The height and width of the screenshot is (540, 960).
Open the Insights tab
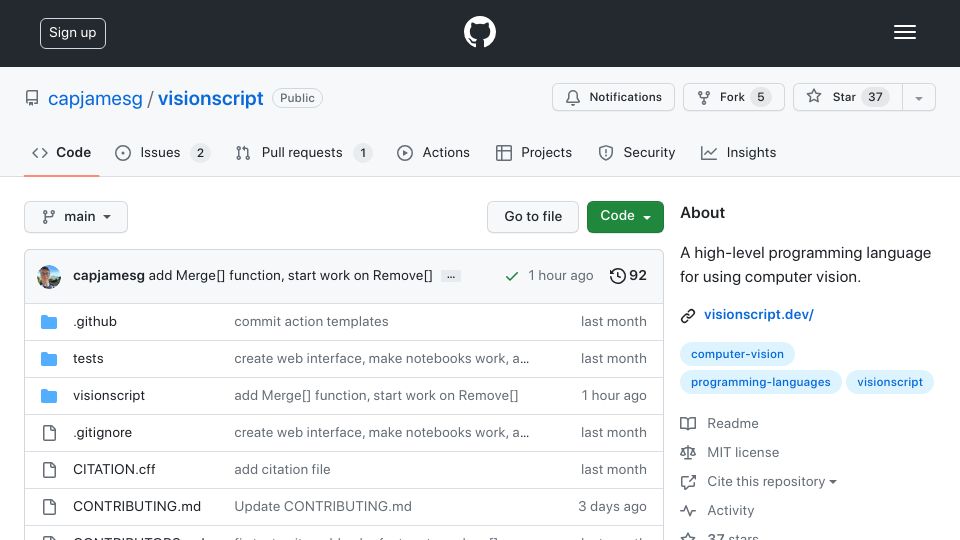pyautogui.click(x=738, y=152)
